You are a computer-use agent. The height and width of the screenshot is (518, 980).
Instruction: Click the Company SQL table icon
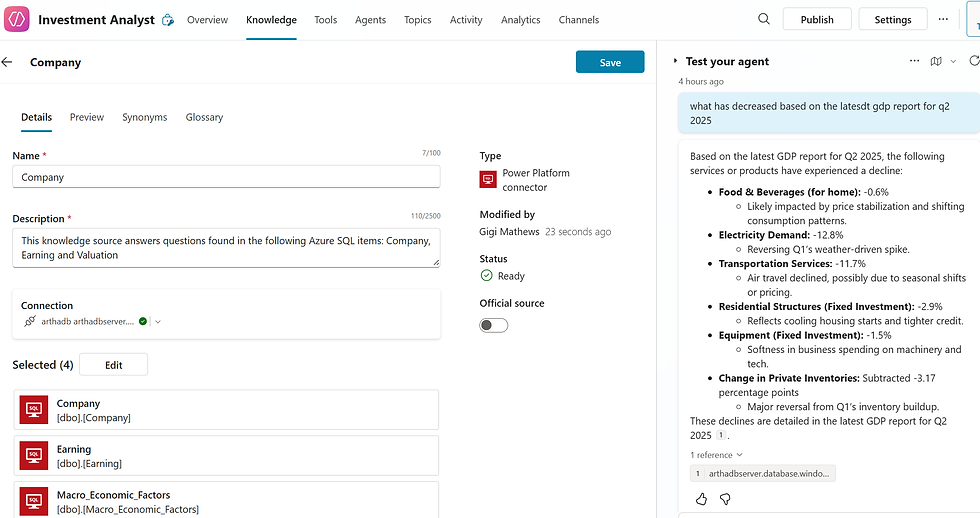[x=33, y=410]
